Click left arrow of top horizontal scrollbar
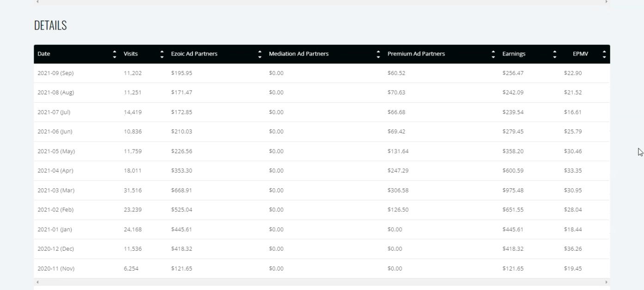This screenshot has width=644, height=290. [x=37, y=2]
